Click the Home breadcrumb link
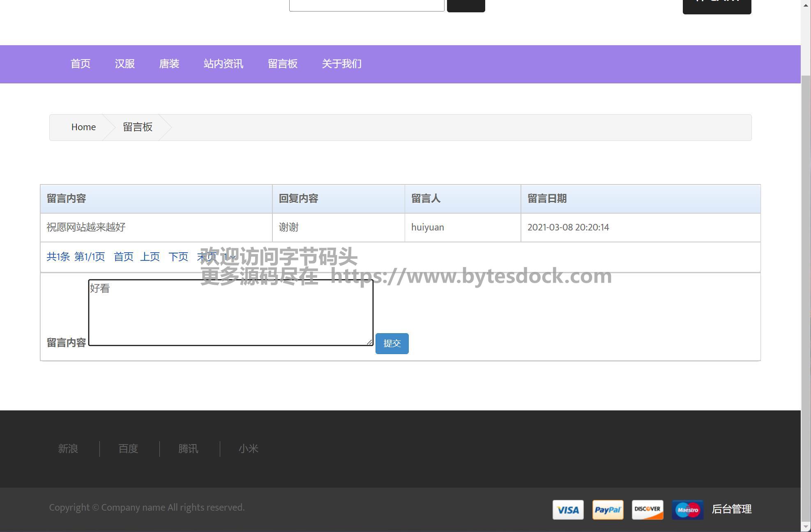The height and width of the screenshot is (532, 811). click(83, 127)
